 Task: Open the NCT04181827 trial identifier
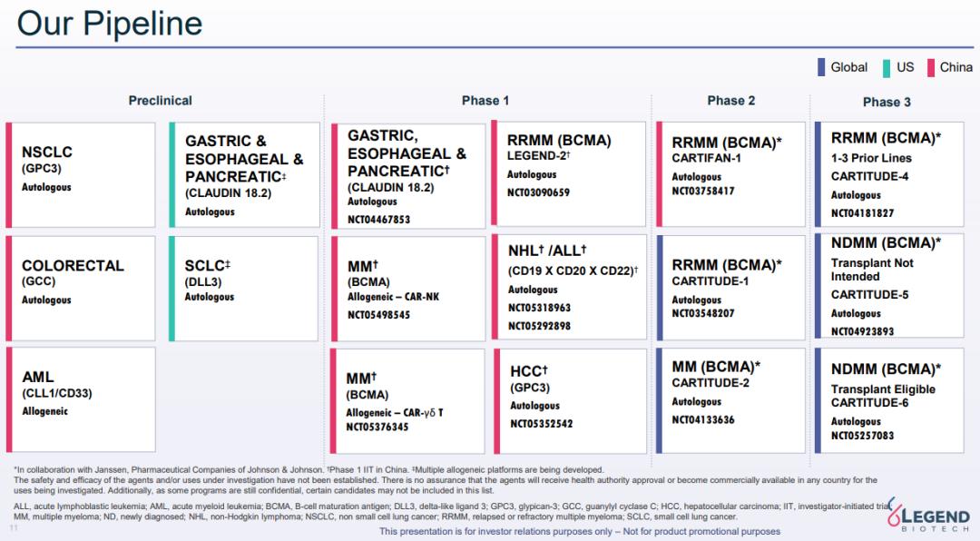tap(862, 213)
